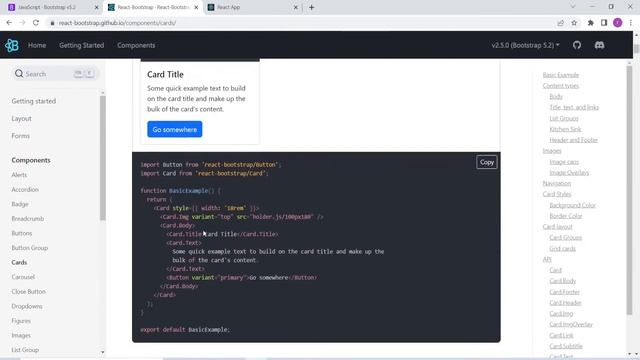Viewport: 640px width, 360px height.
Task: Open Dropdowns in sidebar
Action: (x=27, y=307)
